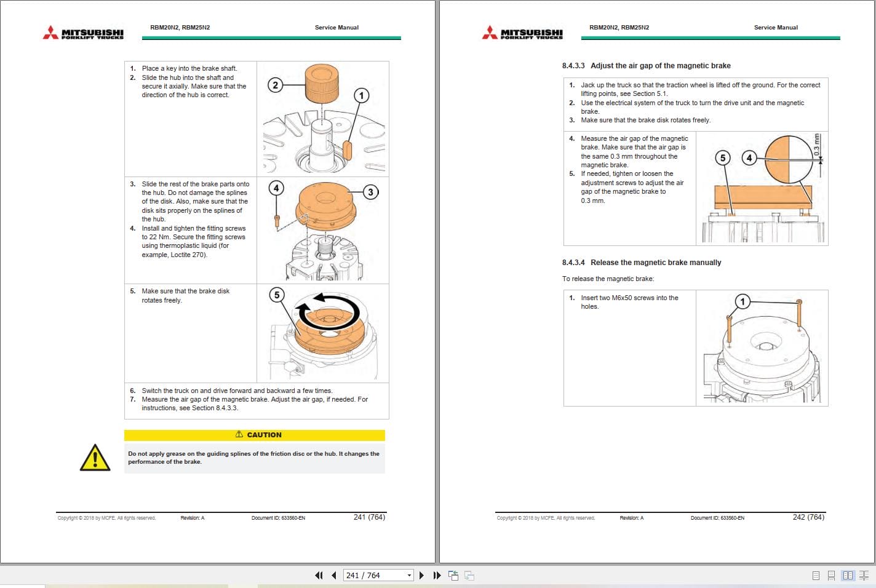Click the previous view navigation icon

(453, 576)
